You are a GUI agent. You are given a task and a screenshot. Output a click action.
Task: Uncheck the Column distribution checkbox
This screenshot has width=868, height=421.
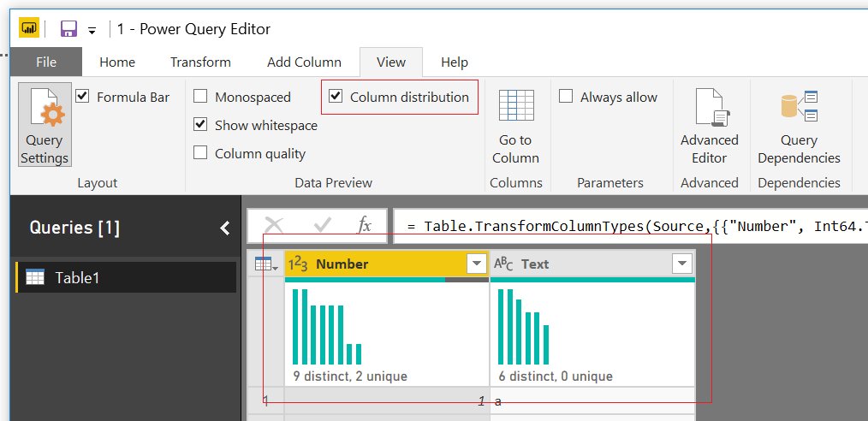point(335,96)
